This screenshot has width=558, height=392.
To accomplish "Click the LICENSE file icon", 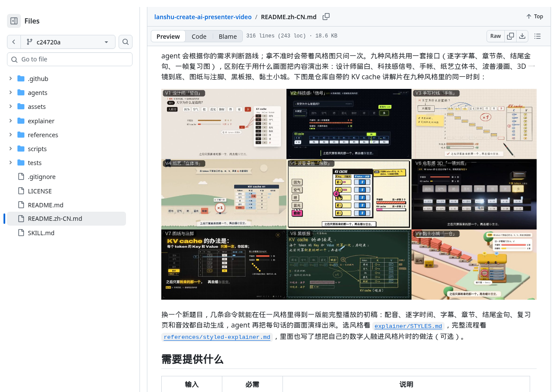I will (x=21, y=191).
